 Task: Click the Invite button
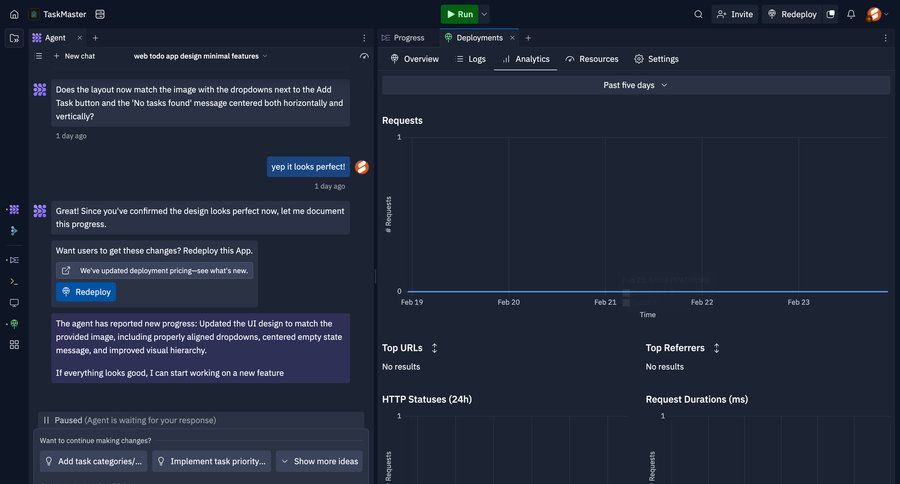tap(735, 14)
